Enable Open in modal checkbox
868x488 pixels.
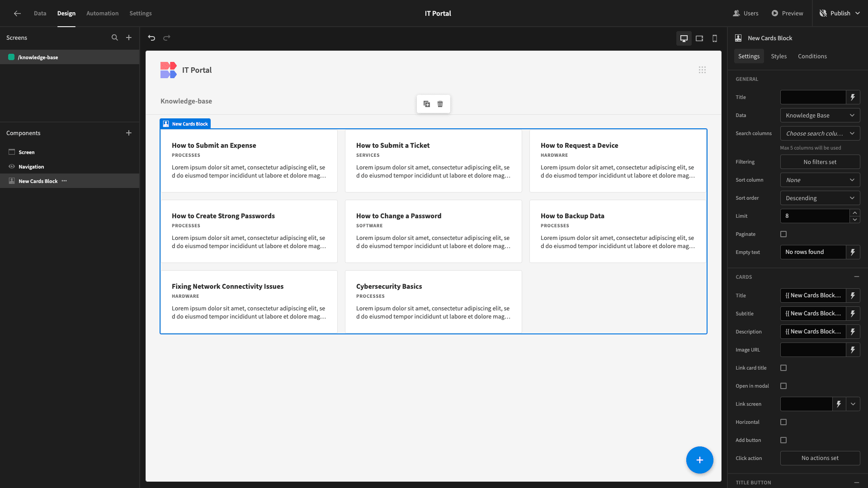[783, 386]
